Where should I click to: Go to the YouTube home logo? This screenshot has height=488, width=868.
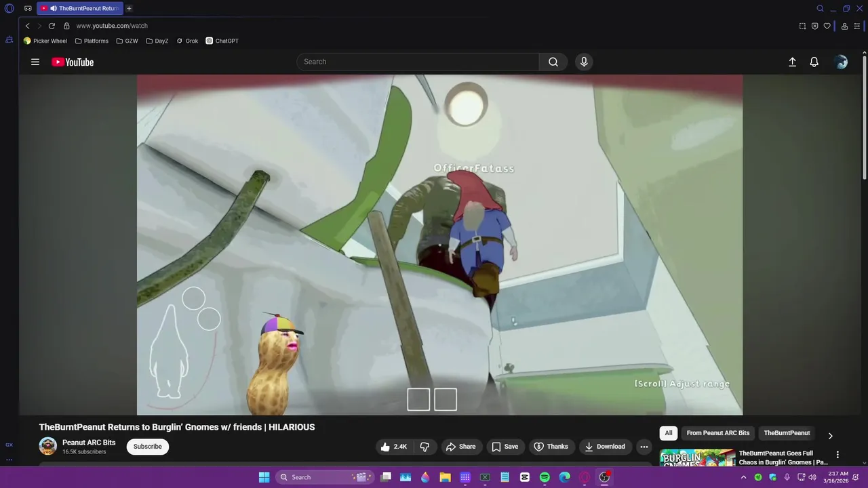73,62
